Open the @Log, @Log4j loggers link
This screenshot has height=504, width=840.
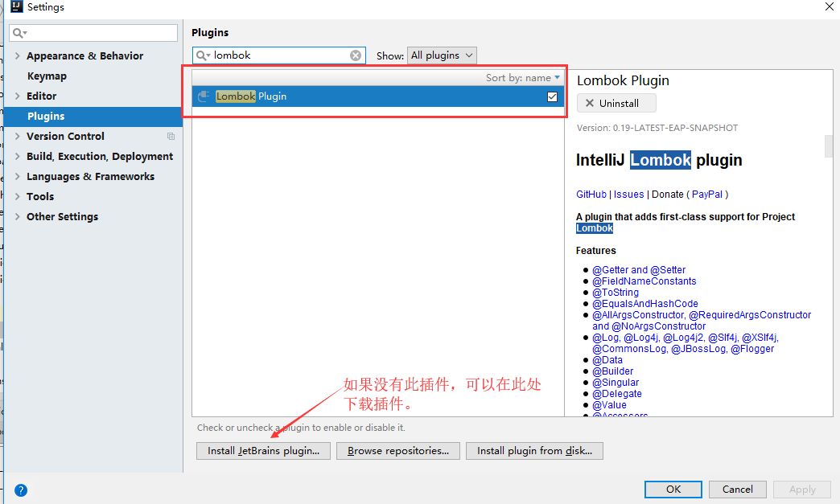pos(686,343)
